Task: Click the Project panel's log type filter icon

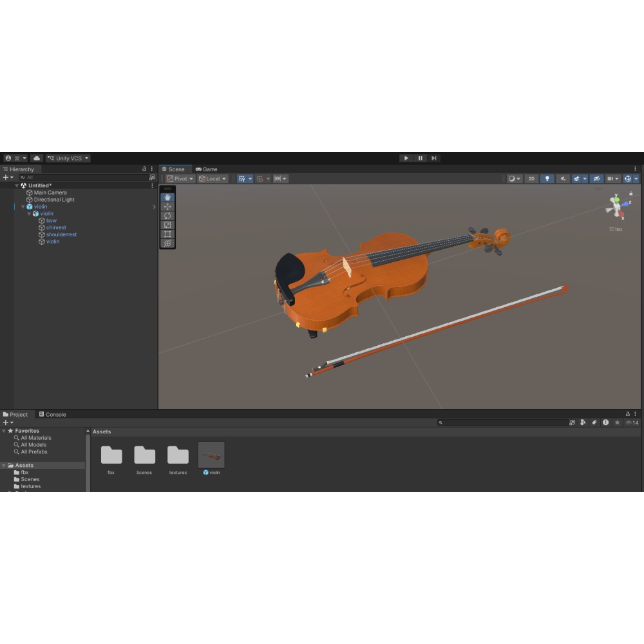Action: (x=605, y=422)
